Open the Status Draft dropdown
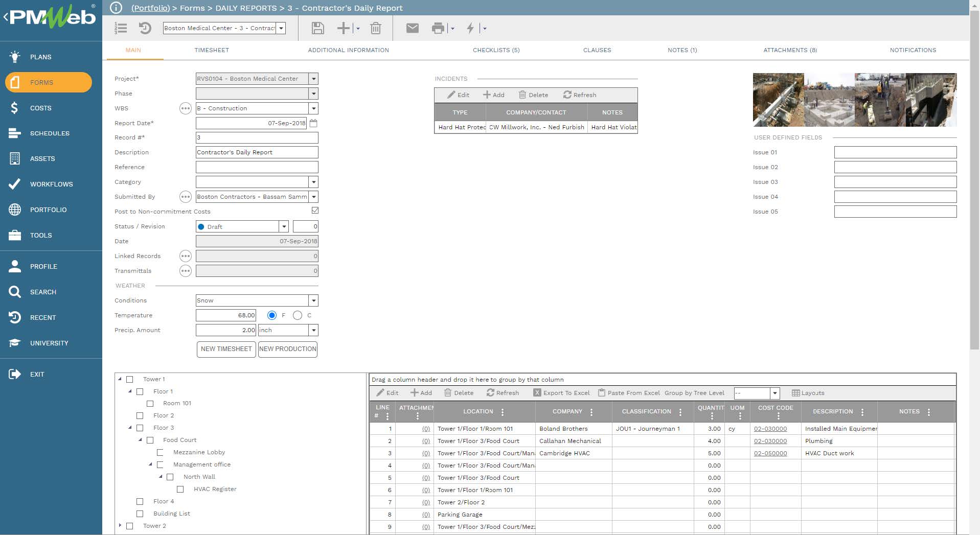The height and width of the screenshot is (535, 980). coord(284,226)
